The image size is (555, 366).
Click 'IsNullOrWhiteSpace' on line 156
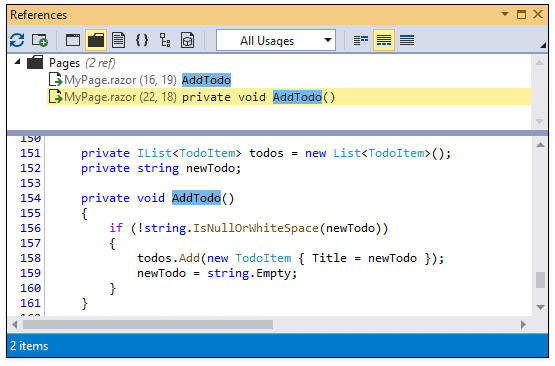(256, 228)
